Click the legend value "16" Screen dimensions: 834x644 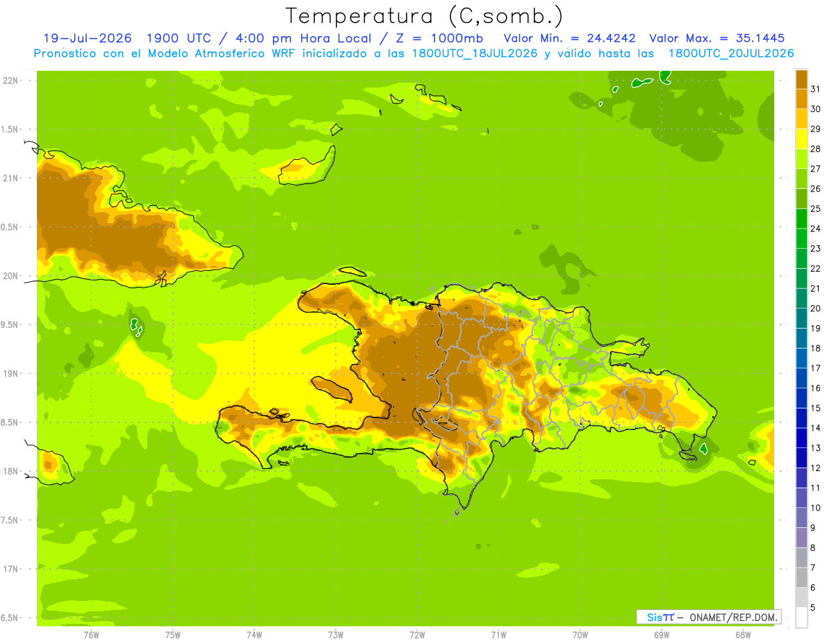816,388
